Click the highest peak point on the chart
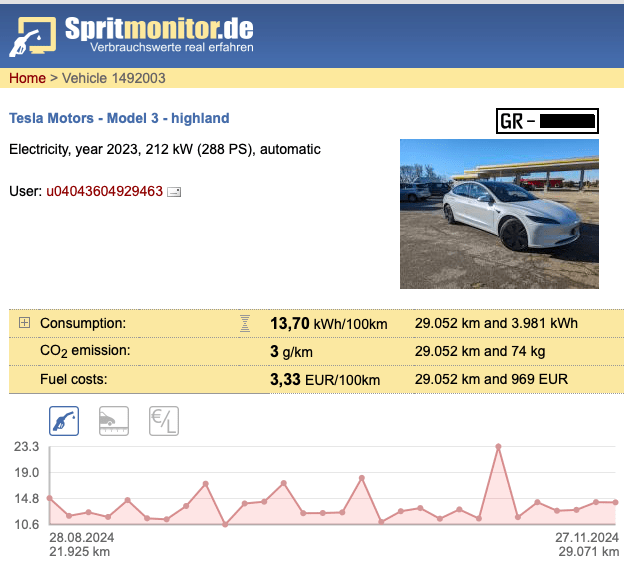Screen dimensions: 624x567 [498, 446]
